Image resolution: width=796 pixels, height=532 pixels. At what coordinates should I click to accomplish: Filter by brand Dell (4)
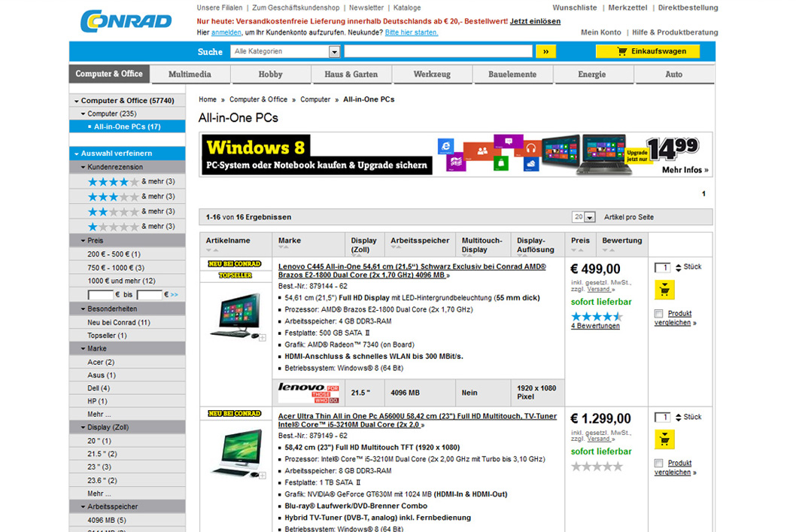tap(99, 388)
